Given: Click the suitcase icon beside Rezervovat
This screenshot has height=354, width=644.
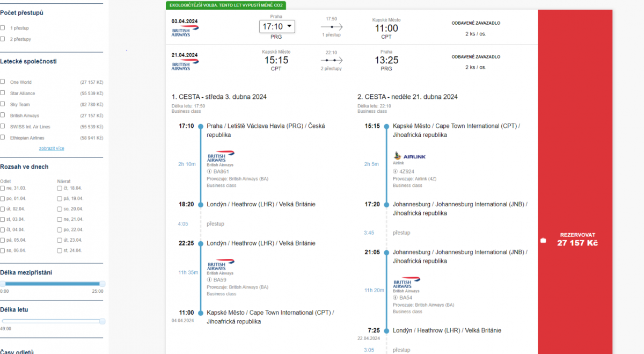Looking at the screenshot, I should (544, 240).
